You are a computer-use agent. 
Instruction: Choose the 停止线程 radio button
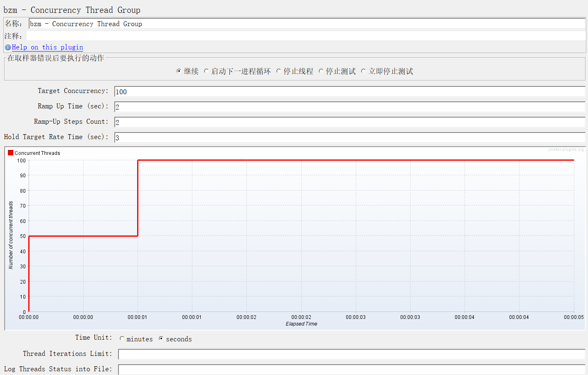click(278, 71)
